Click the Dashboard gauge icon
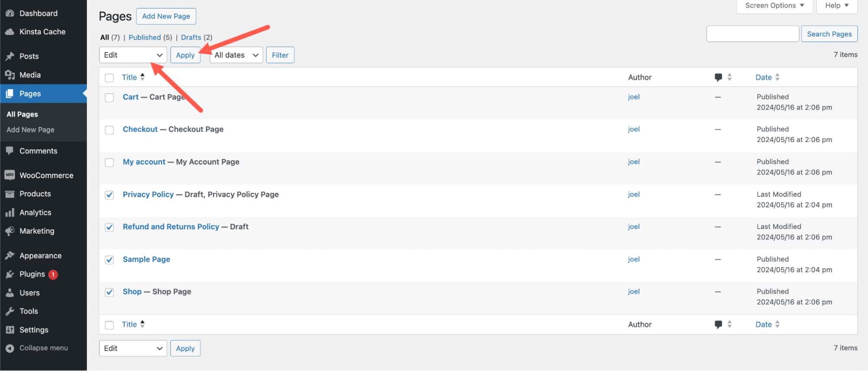Image resolution: width=868 pixels, height=371 pixels. (x=10, y=13)
